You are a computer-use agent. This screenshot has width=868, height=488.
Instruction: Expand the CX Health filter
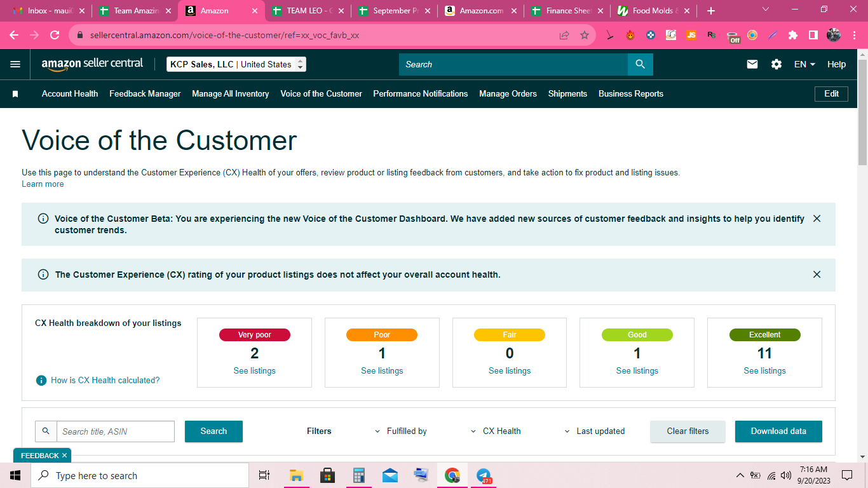[496, 431]
